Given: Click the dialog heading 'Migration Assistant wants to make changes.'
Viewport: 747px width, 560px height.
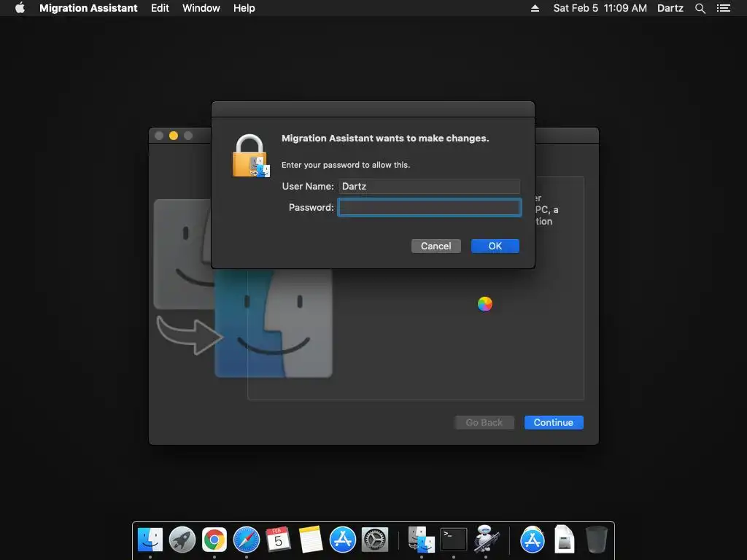Looking at the screenshot, I should (x=385, y=138).
